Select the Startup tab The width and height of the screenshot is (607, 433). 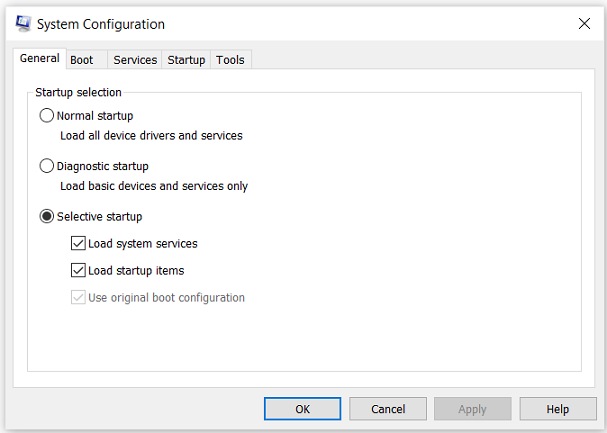tap(186, 60)
